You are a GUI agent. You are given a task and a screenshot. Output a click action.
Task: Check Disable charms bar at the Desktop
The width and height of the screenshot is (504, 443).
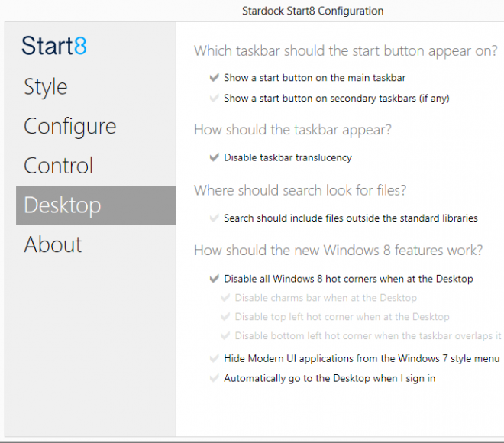[x=225, y=298]
